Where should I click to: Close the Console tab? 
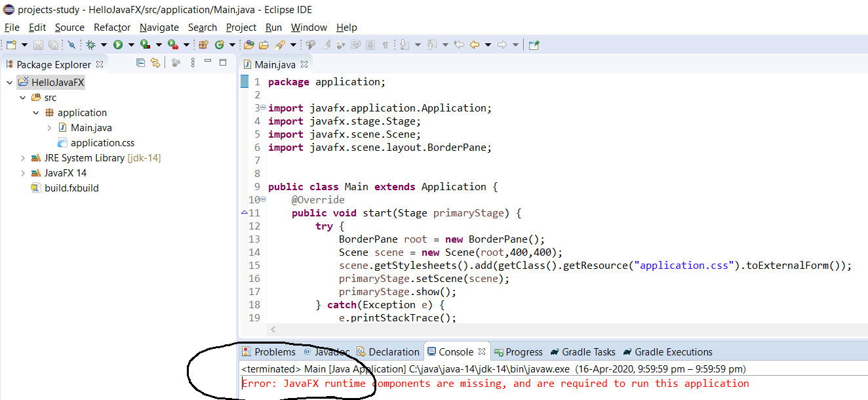click(482, 352)
